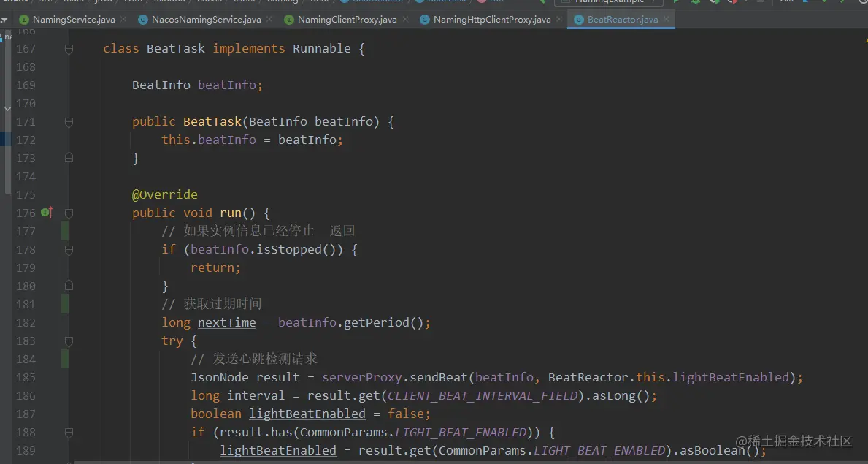
Task: Collapse the try block fold at line 183
Action: pyautogui.click(x=69, y=341)
